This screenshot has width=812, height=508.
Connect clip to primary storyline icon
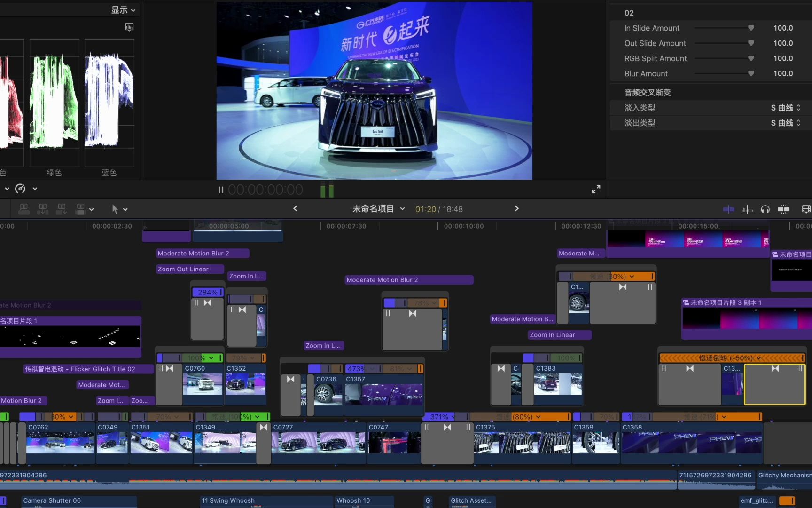coord(24,209)
